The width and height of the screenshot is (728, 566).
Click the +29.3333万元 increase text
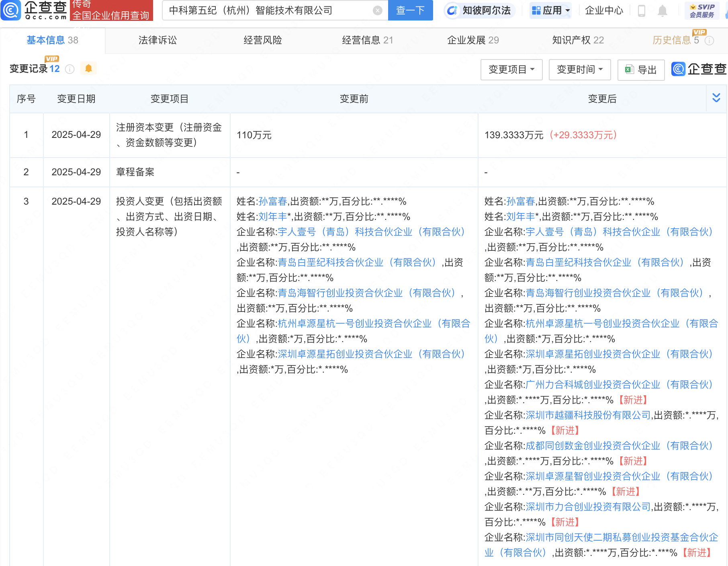pos(583,135)
